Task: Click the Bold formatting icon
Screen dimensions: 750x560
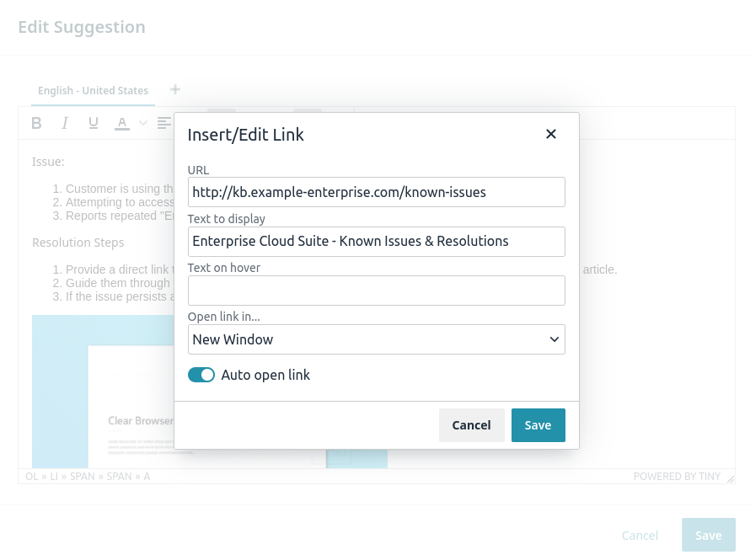Action: tap(36, 123)
